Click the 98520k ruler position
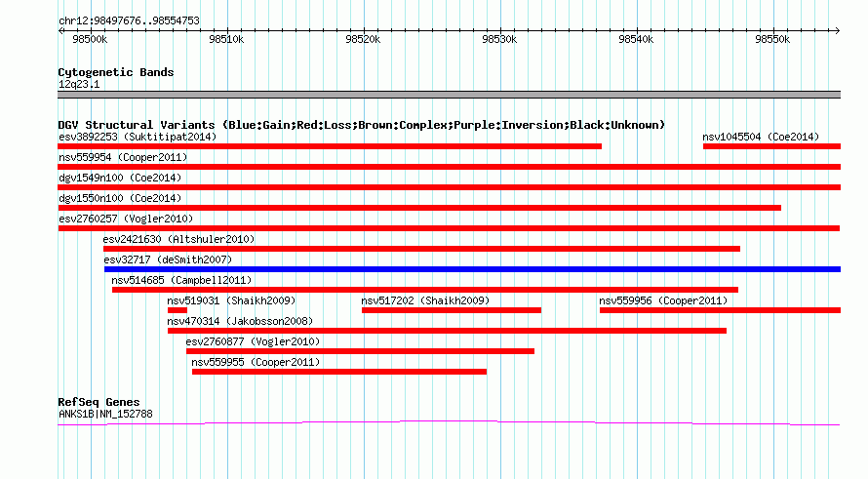The width and height of the screenshot is (868, 479). [x=363, y=39]
